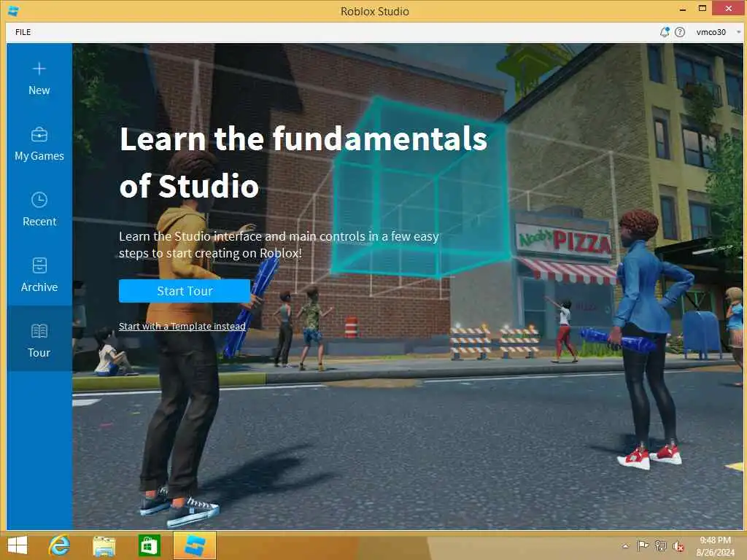Open the help question mark icon
Image resolution: width=747 pixels, height=560 pixels.
pos(680,32)
